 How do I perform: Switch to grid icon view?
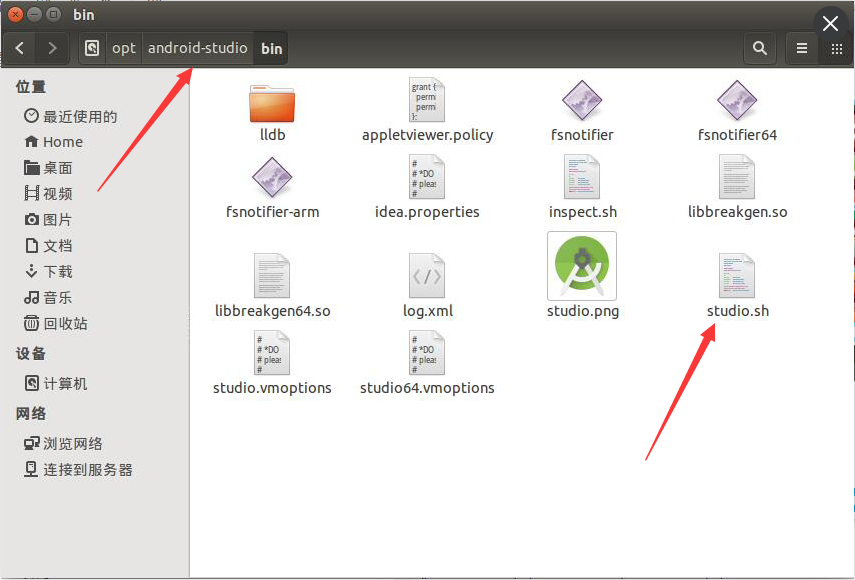[x=836, y=48]
